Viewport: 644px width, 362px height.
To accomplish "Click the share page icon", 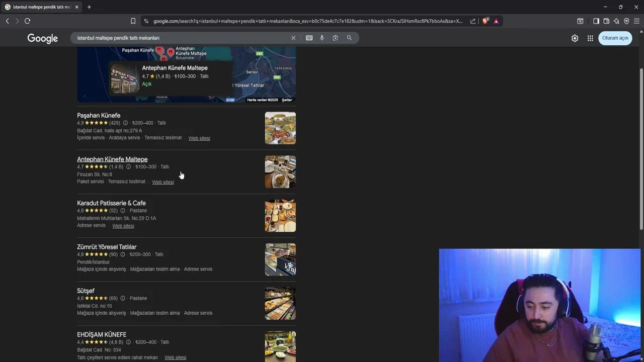I will [473, 21].
